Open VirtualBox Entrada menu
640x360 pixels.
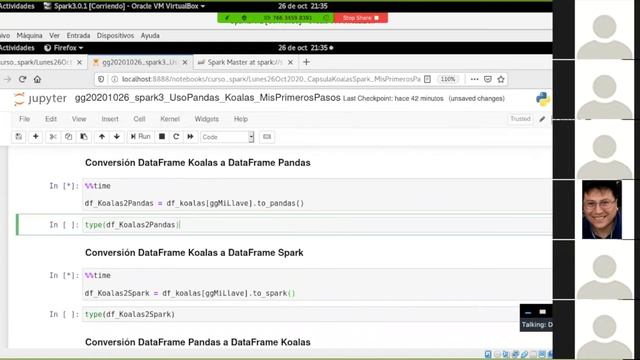click(x=78, y=36)
